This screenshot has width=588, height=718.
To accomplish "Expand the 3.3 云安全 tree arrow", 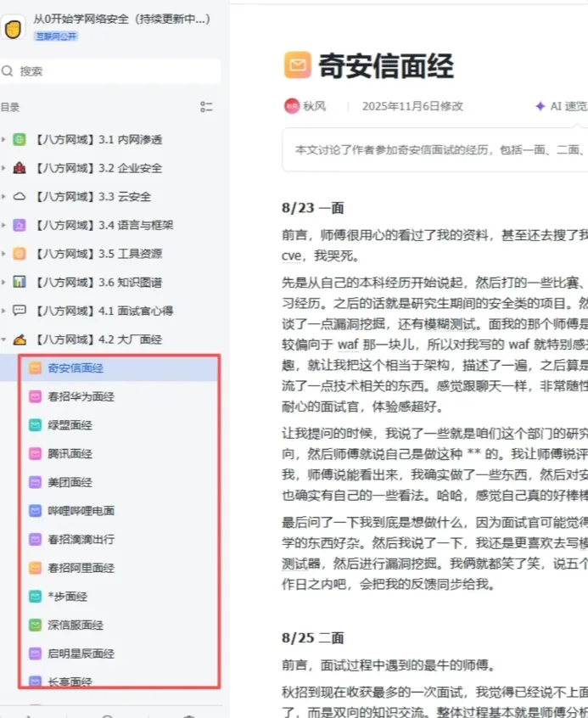I will 3,196.
